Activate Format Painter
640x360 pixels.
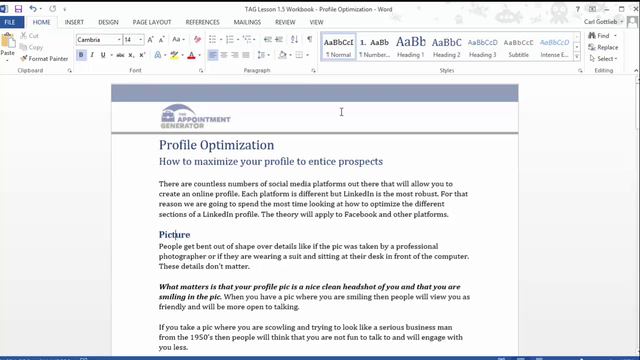(44, 58)
